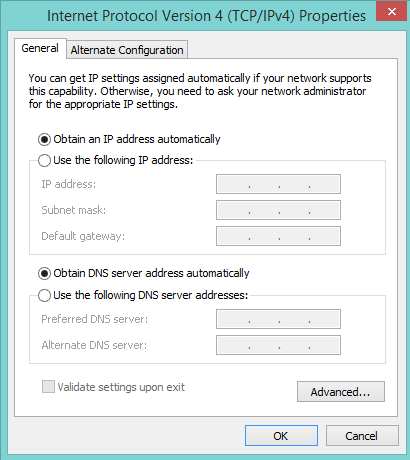
Task: Open the General tab
Action: click(x=40, y=48)
